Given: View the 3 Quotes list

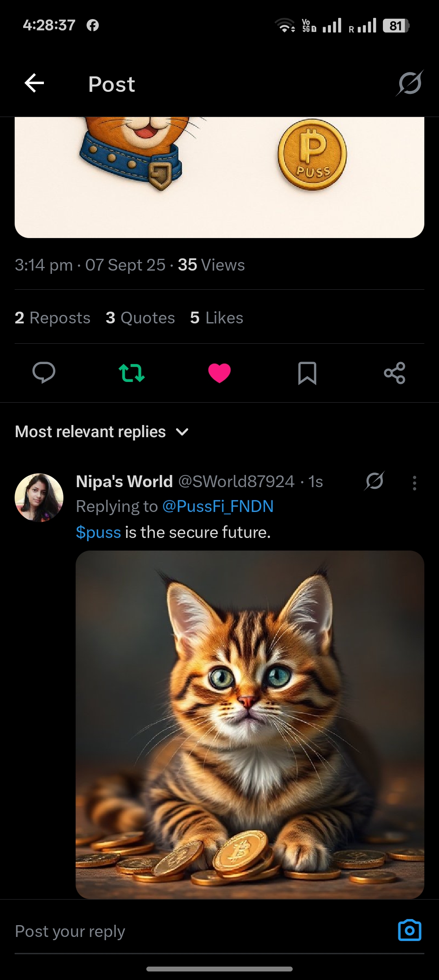Looking at the screenshot, I should point(140,318).
